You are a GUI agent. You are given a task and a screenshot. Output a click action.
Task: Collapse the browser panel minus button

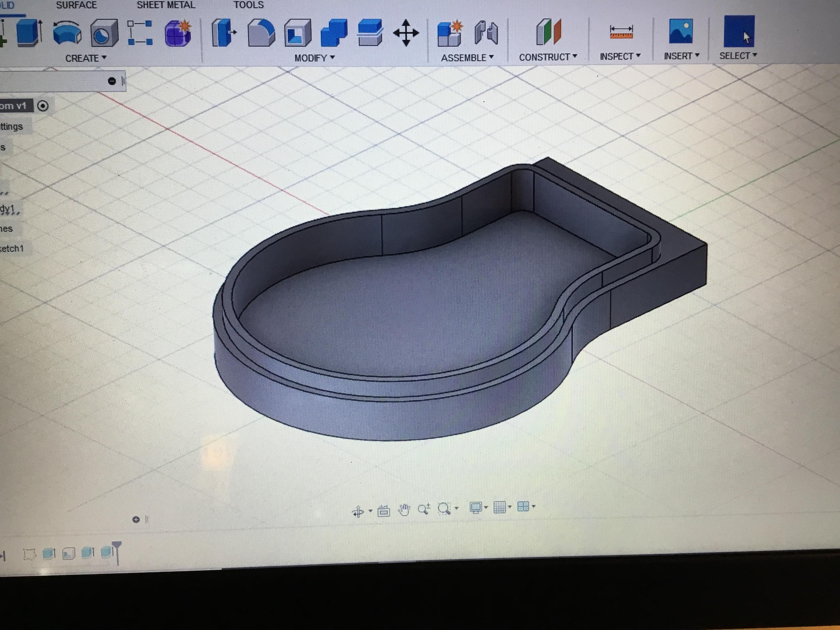pyautogui.click(x=112, y=81)
